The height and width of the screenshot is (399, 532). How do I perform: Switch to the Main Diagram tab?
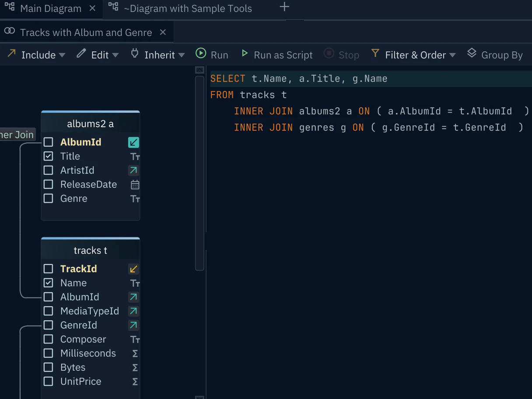(51, 8)
